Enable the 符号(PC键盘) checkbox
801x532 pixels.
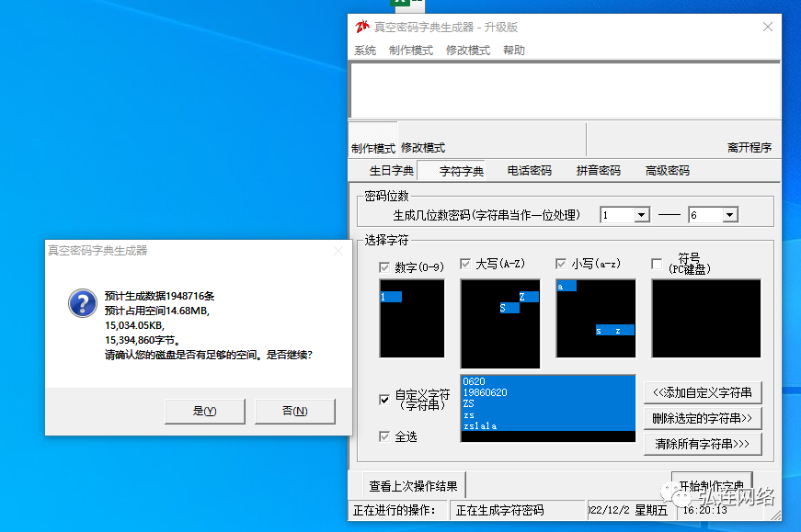pos(657,264)
